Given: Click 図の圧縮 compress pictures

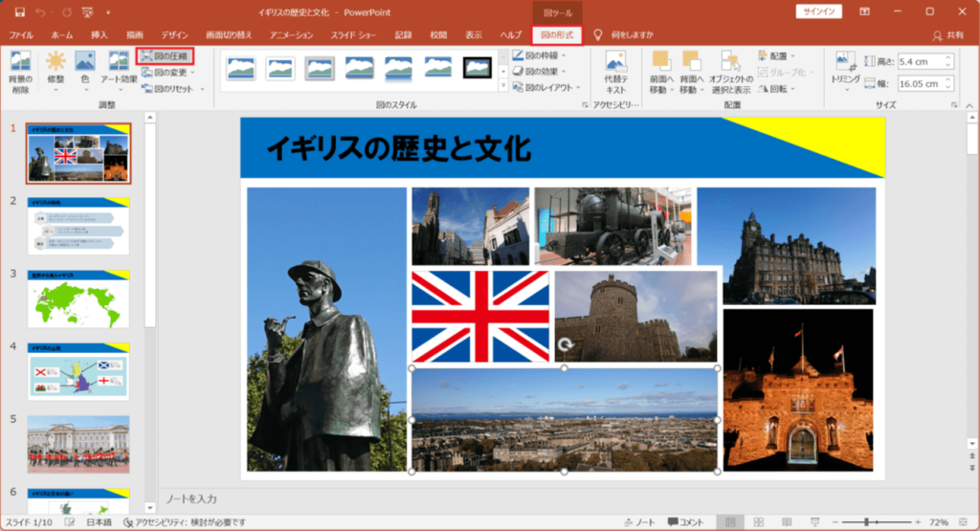Looking at the screenshot, I should click(165, 56).
